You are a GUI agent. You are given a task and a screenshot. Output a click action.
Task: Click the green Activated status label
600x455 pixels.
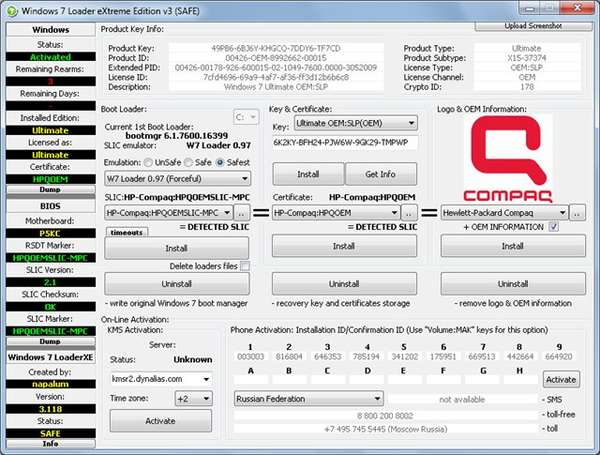coord(51,57)
